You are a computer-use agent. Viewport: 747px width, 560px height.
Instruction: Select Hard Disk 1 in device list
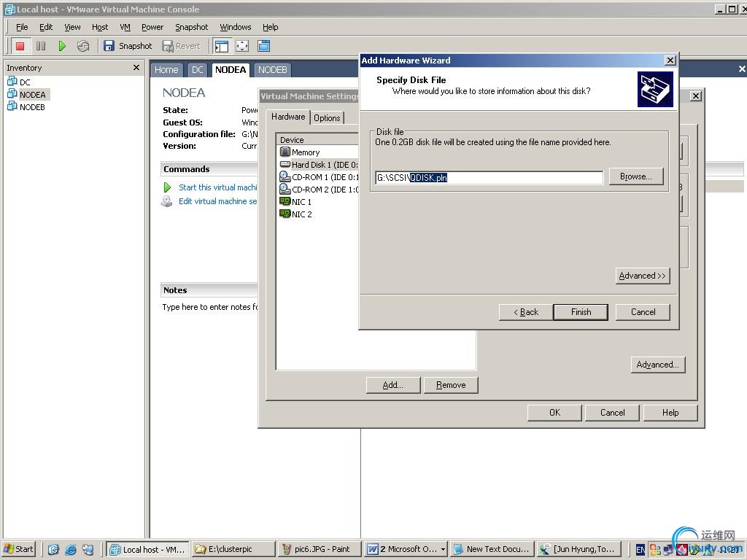coord(318,165)
